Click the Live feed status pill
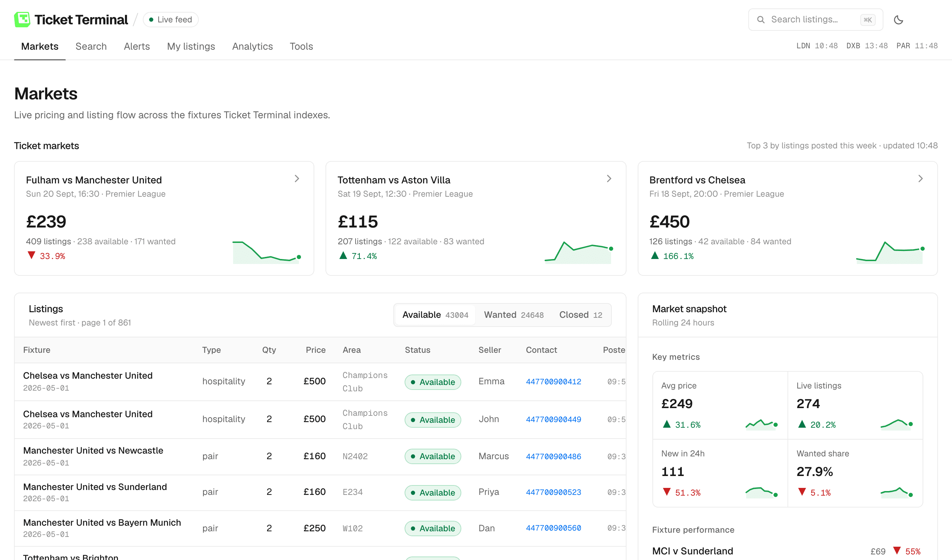The image size is (952, 560). click(170, 20)
